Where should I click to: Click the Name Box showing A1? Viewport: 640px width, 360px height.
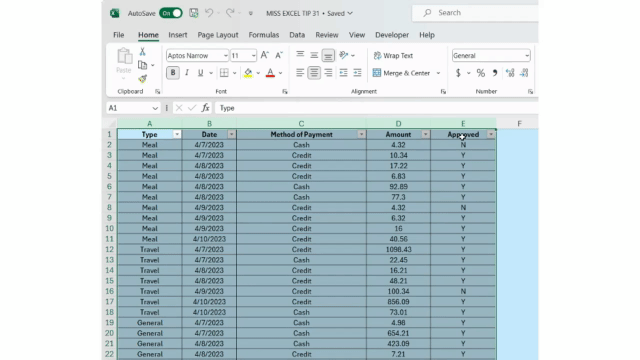tap(133, 108)
